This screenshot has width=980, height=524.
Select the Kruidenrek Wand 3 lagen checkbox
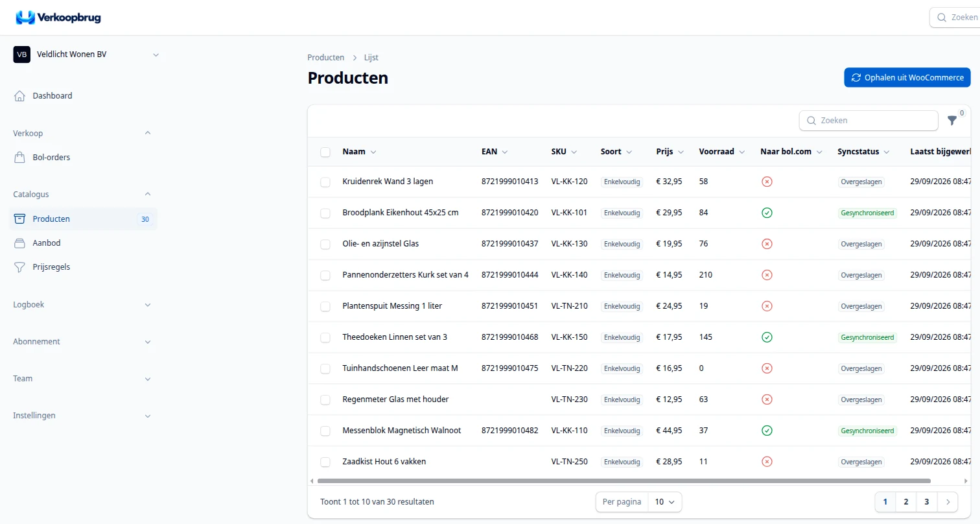tap(325, 182)
